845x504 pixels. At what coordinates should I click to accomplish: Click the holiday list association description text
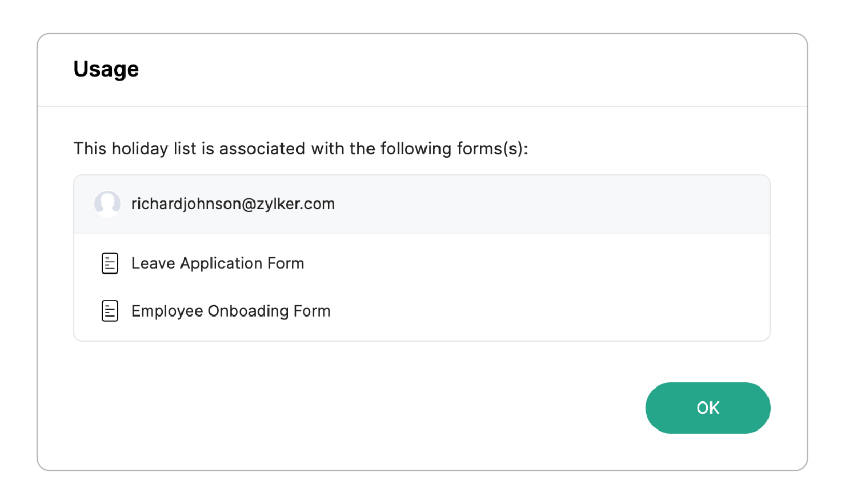pyautogui.click(x=301, y=149)
